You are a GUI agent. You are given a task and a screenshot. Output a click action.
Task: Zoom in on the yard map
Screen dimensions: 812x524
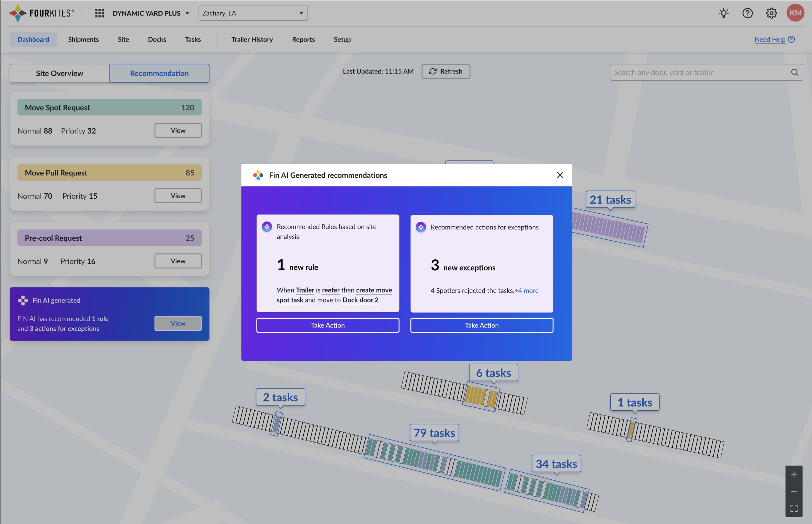click(x=794, y=474)
